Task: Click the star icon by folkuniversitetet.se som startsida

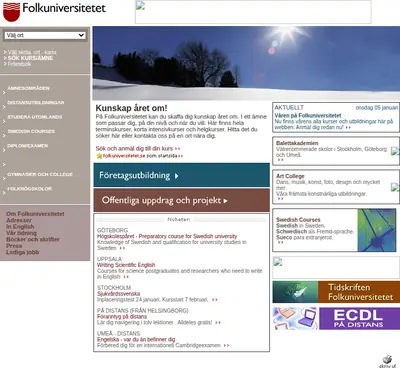Action: pos(99,156)
